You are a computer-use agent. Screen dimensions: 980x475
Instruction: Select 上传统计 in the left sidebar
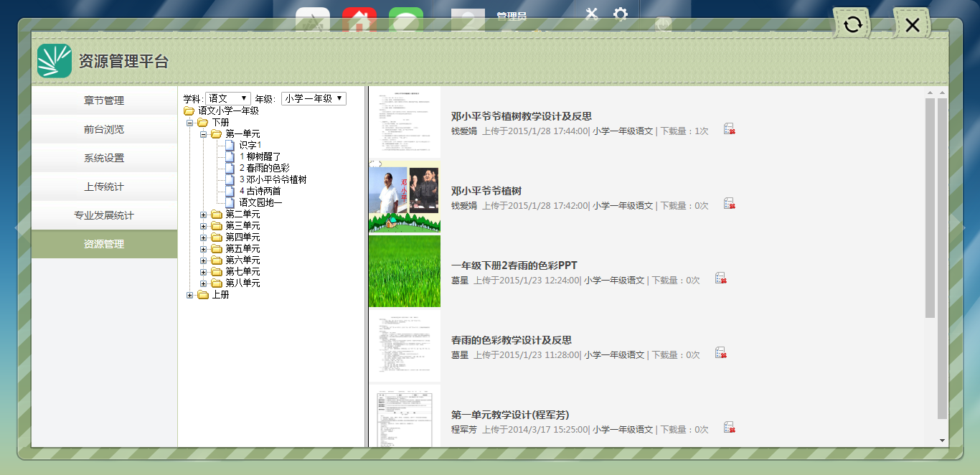click(x=104, y=187)
